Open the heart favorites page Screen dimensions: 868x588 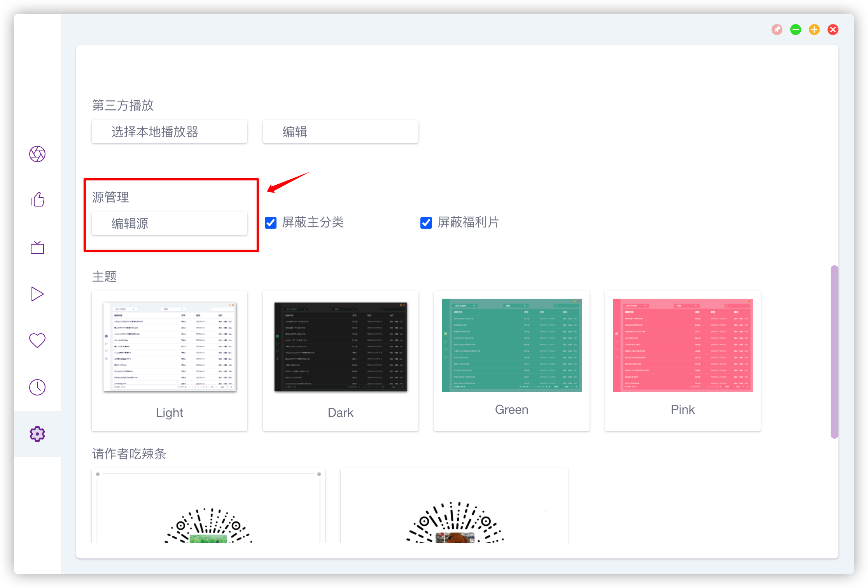pos(37,341)
